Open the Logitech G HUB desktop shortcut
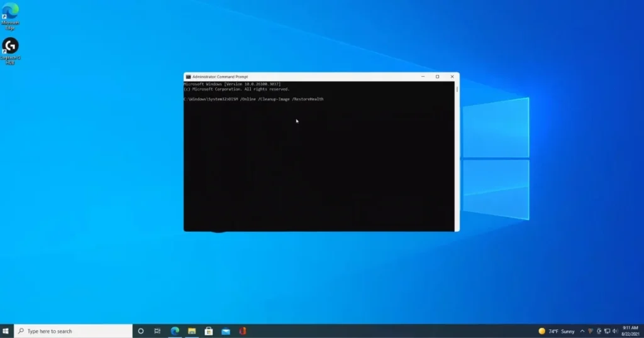The width and height of the screenshot is (644, 338). [10, 51]
